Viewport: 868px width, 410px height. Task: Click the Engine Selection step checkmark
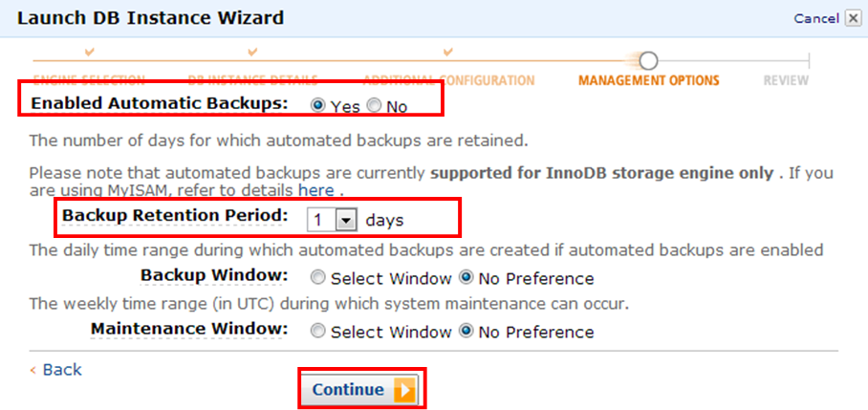pyautogui.click(x=90, y=53)
